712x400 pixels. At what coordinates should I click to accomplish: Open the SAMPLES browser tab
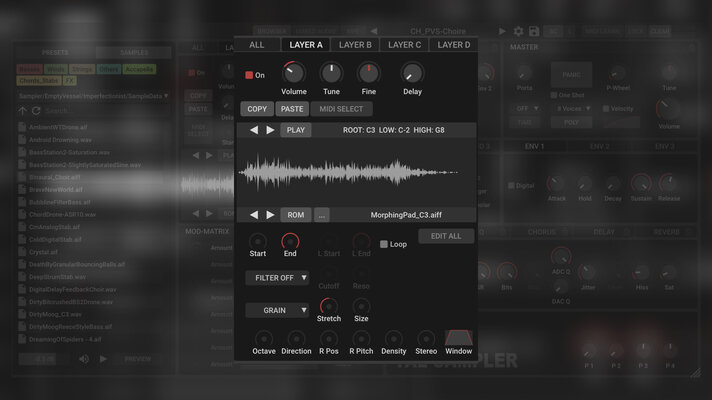coord(134,53)
